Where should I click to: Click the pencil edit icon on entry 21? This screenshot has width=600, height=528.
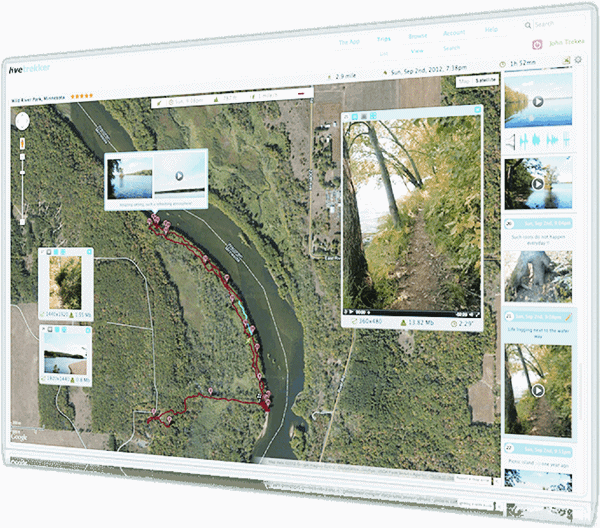tap(568, 317)
